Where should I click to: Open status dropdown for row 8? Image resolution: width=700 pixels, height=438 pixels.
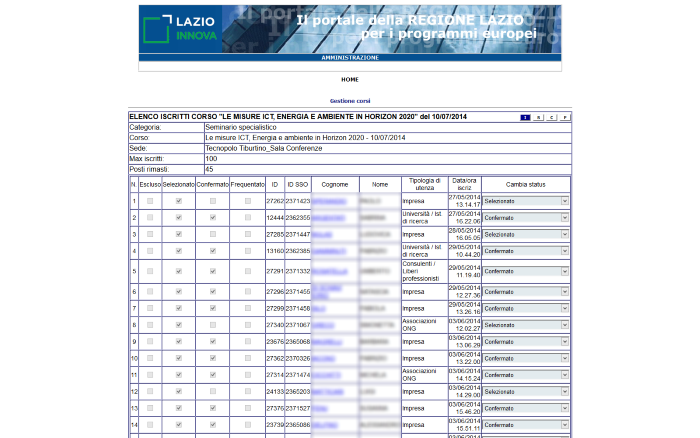tap(526, 325)
